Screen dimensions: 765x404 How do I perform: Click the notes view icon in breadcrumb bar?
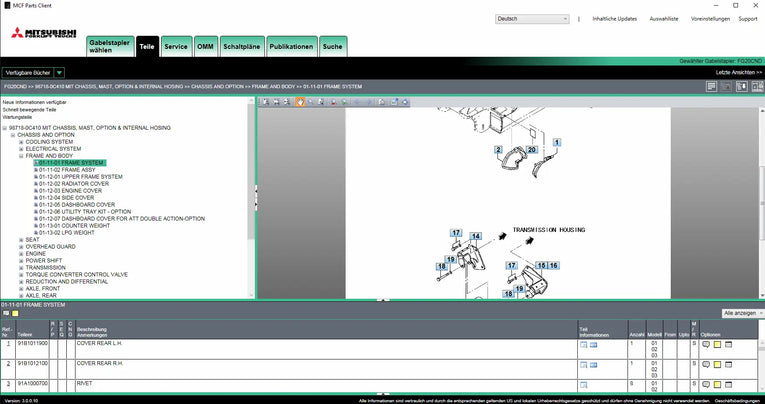click(x=711, y=86)
